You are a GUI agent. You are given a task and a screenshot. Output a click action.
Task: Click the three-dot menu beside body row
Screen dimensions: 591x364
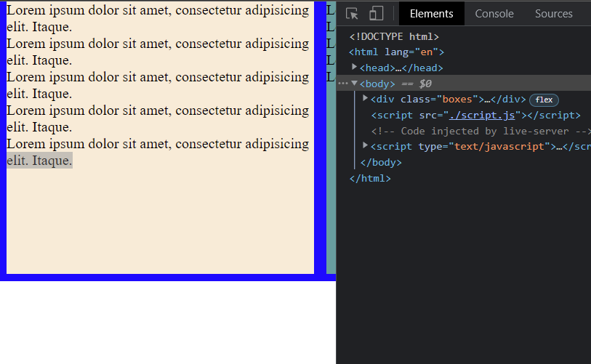coord(343,84)
